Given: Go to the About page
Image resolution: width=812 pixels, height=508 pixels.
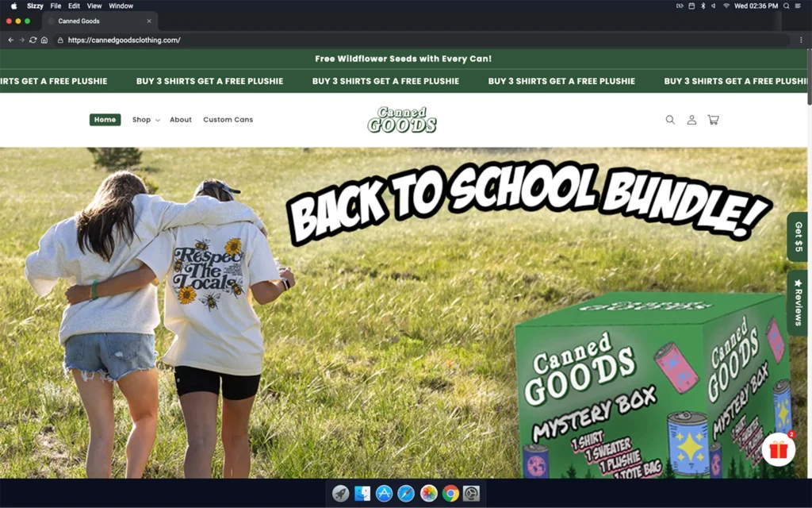Looking at the screenshot, I should (181, 120).
